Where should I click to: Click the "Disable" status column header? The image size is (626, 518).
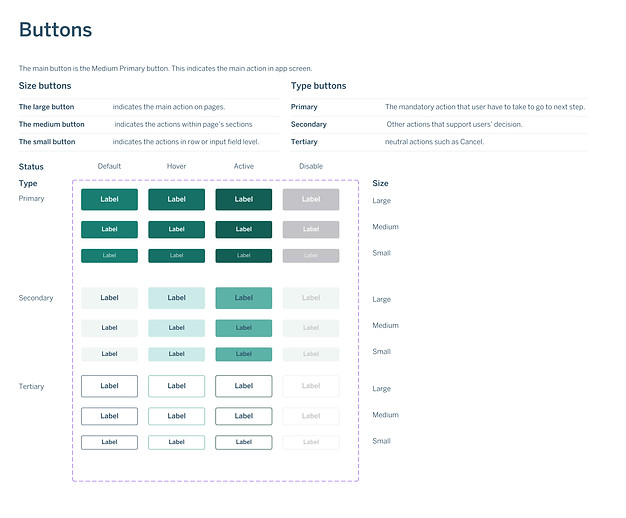[311, 166]
